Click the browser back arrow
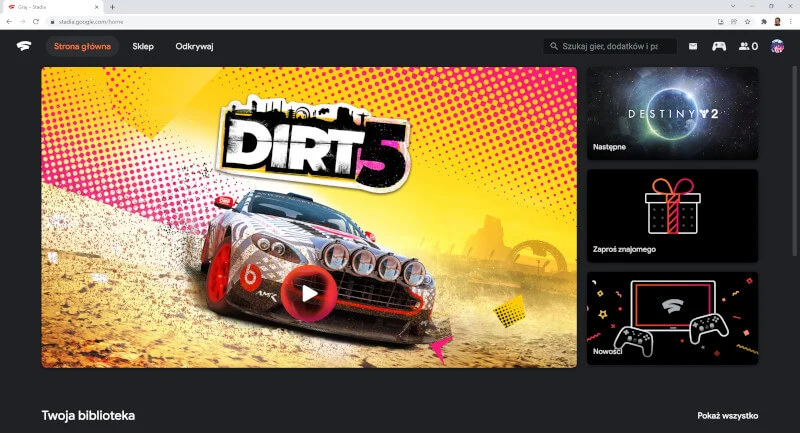800x433 pixels. click(x=9, y=21)
